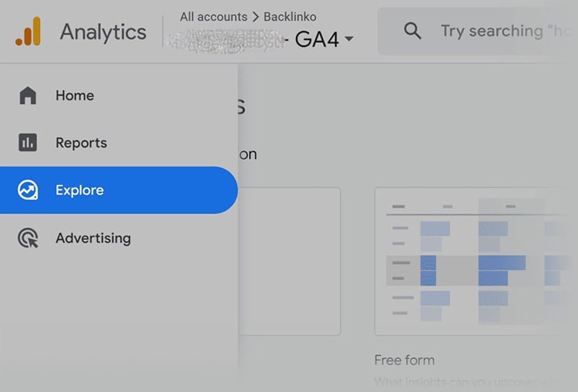578x392 pixels.
Task: Open the Advertising section label
Action: click(93, 239)
